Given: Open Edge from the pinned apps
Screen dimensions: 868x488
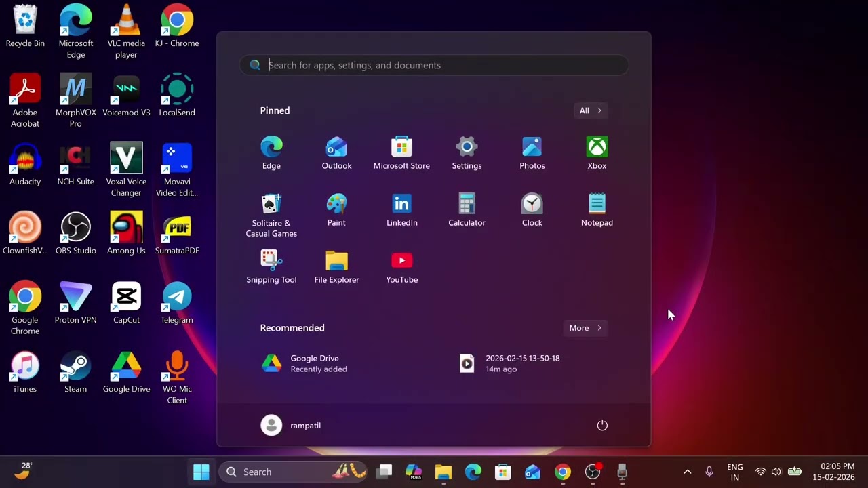Looking at the screenshot, I should pyautogui.click(x=271, y=153).
